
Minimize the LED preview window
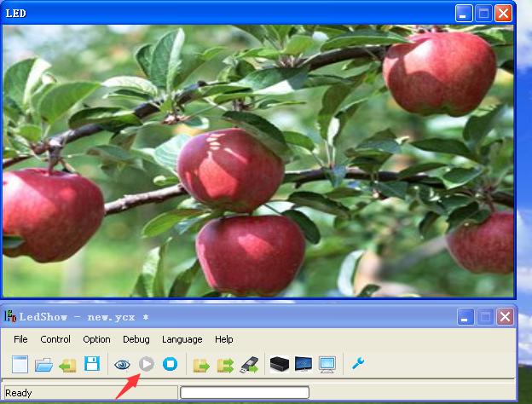[x=464, y=14]
